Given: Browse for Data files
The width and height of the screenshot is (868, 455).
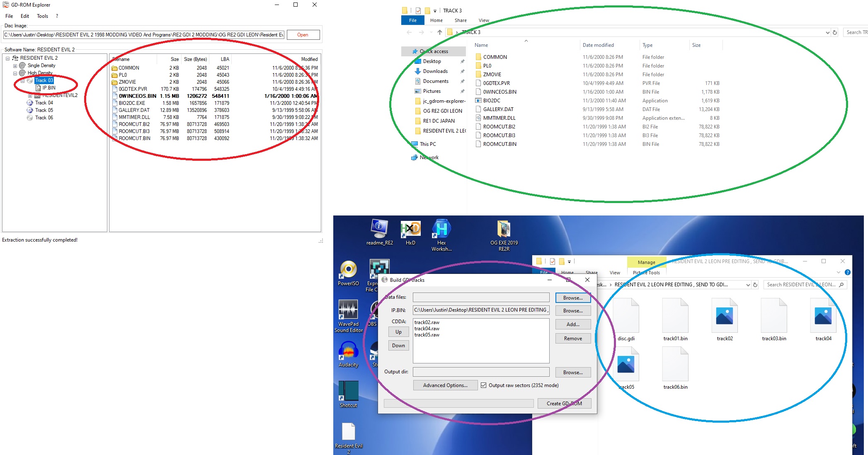Looking at the screenshot, I should pos(573,298).
